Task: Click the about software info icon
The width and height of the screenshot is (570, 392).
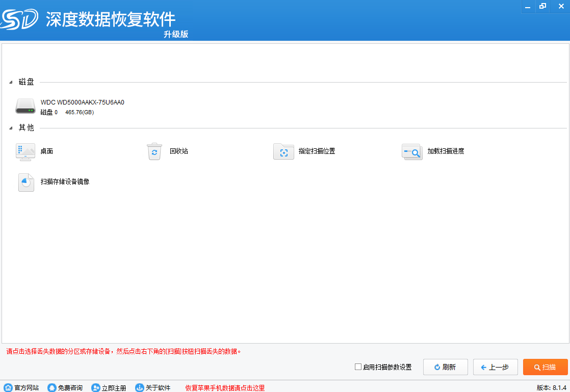Action: tap(139, 387)
